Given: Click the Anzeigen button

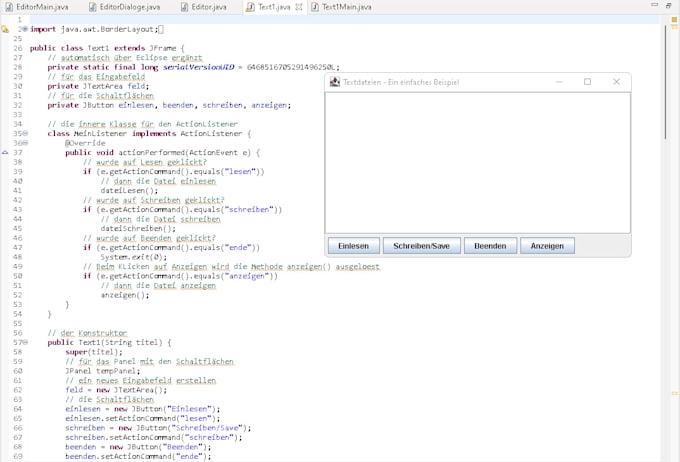Looking at the screenshot, I should [x=547, y=246].
